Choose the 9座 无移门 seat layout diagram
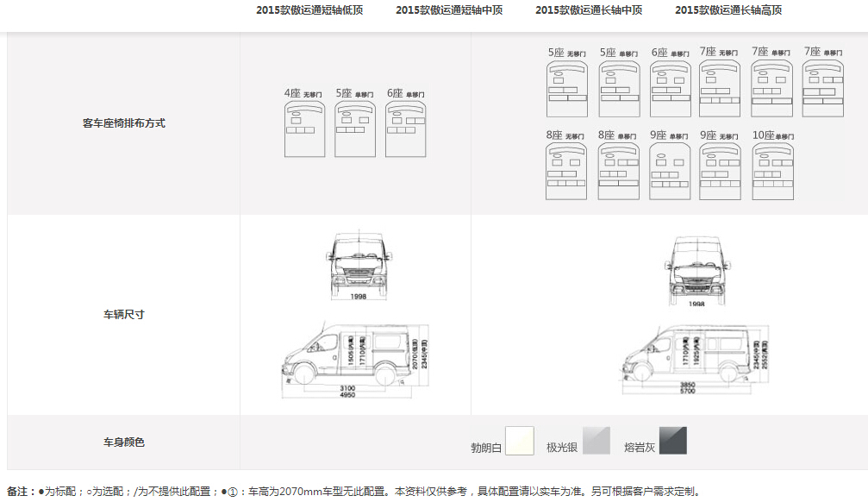Screen dimensions: 868x502 (721, 171)
